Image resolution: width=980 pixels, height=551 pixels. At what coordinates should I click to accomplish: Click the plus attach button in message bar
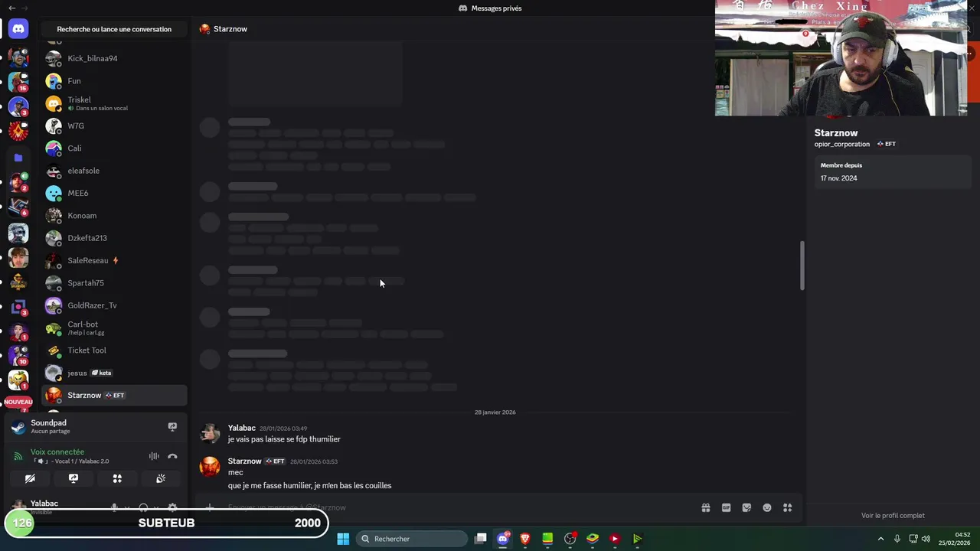pyautogui.click(x=210, y=507)
